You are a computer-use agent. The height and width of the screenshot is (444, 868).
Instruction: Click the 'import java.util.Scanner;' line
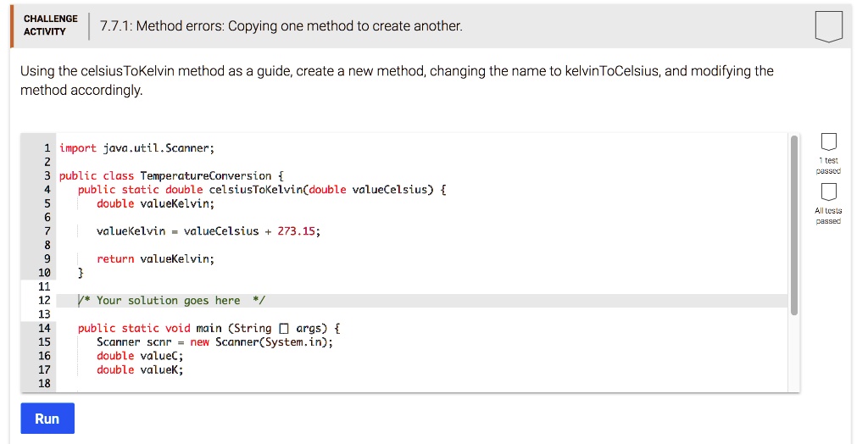pyautogui.click(x=136, y=148)
